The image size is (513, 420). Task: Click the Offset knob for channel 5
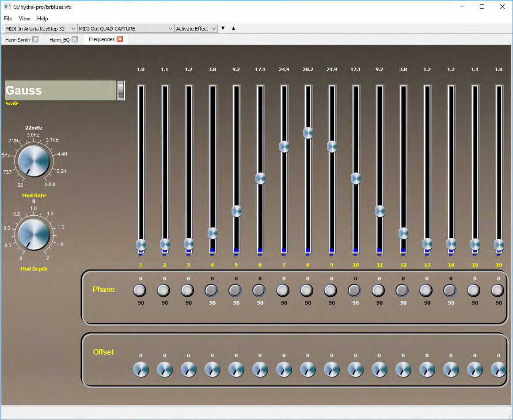(x=236, y=370)
